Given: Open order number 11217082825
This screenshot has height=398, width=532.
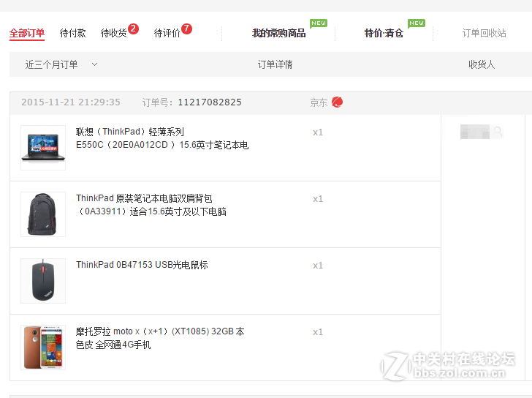Looking at the screenshot, I should (210, 102).
